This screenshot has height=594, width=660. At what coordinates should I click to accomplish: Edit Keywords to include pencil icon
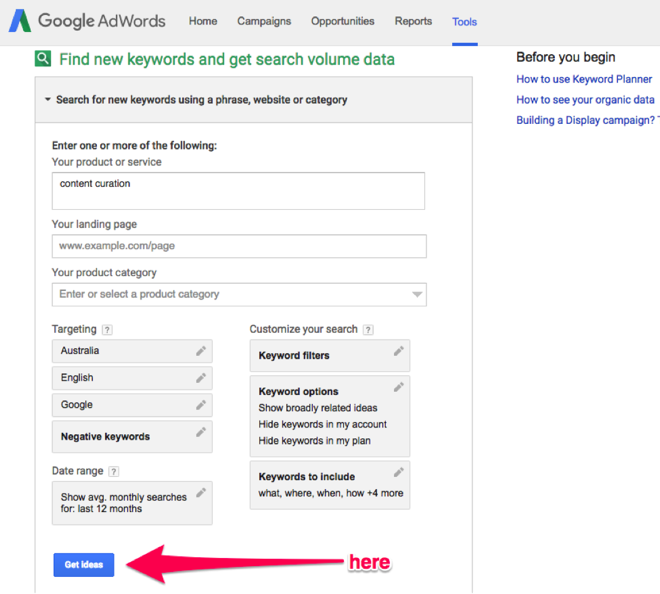click(399, 472)
